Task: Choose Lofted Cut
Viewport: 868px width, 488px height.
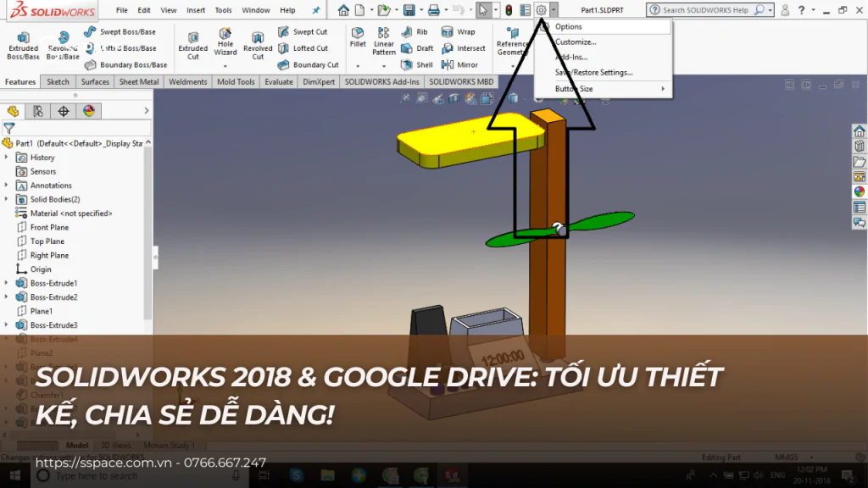Action: point(303,48)
